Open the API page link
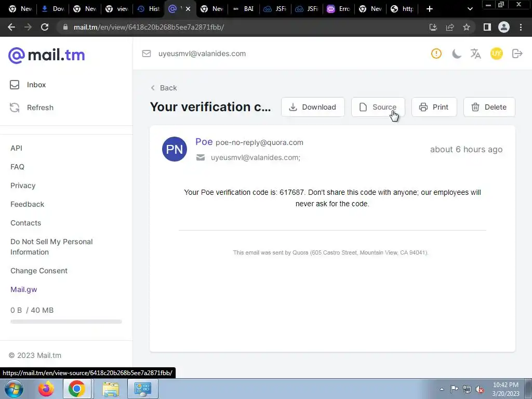Screen dimensions: 532x399 pyautogui.click(x=16, y=148)
